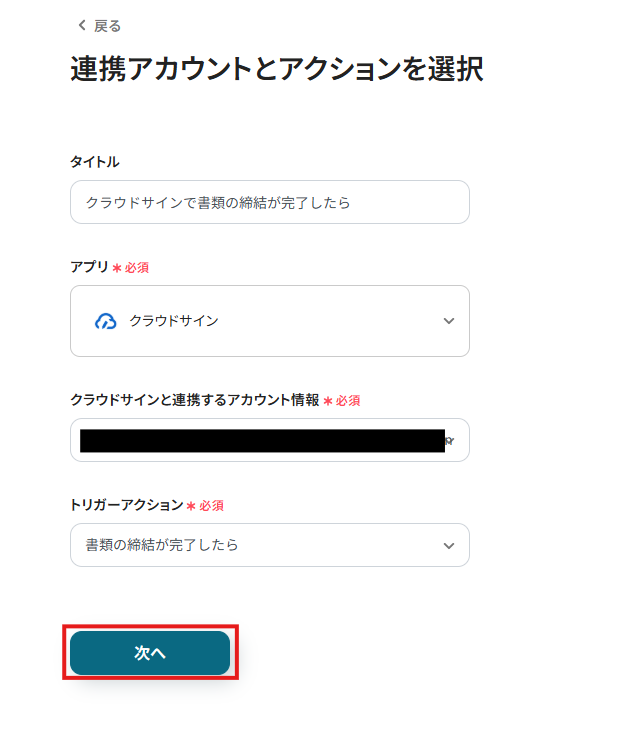Viewport: 626px width, 744px height.
Task: Click the back chevron arrow icon
Action: 82,25
